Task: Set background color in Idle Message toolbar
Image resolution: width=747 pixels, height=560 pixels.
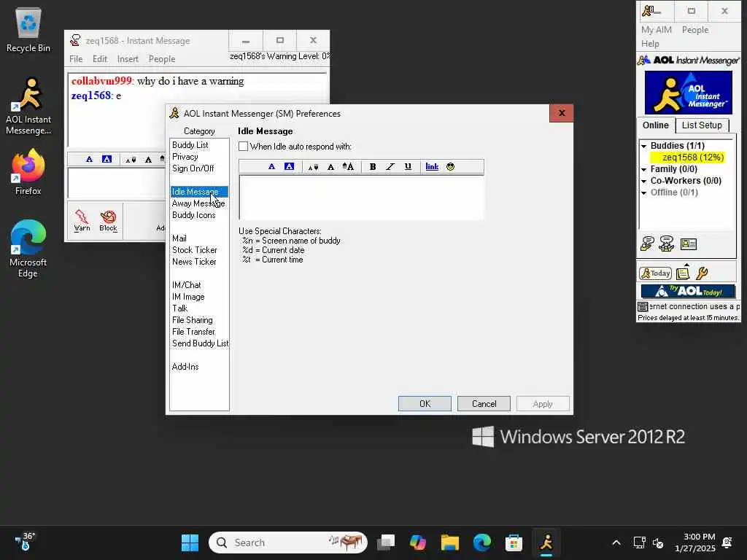Action: click(289, 167)
